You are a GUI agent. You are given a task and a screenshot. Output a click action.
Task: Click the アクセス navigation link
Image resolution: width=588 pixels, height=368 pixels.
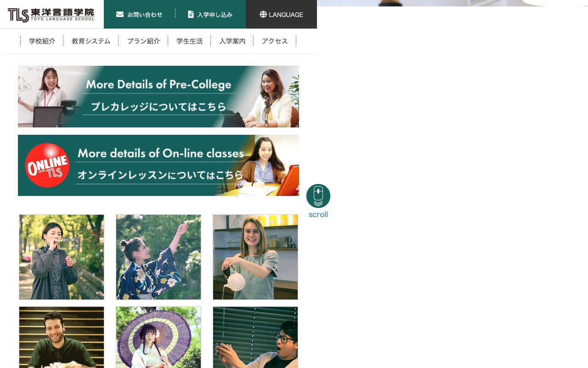click(x=275, y=41)
